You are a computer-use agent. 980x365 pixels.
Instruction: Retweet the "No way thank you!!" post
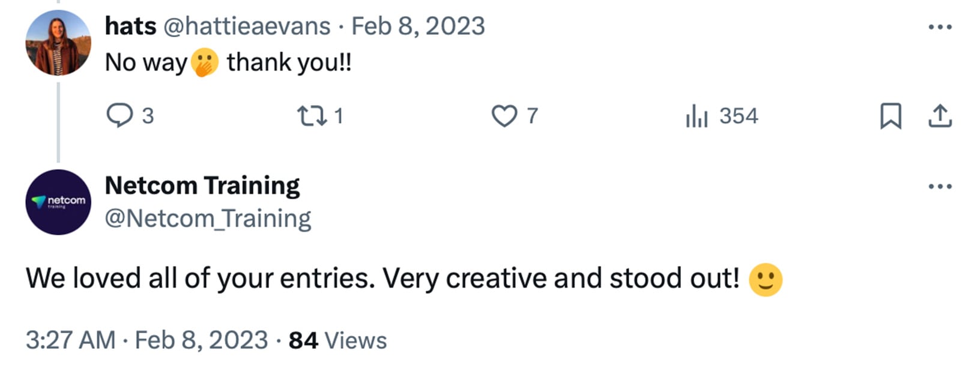312,115
